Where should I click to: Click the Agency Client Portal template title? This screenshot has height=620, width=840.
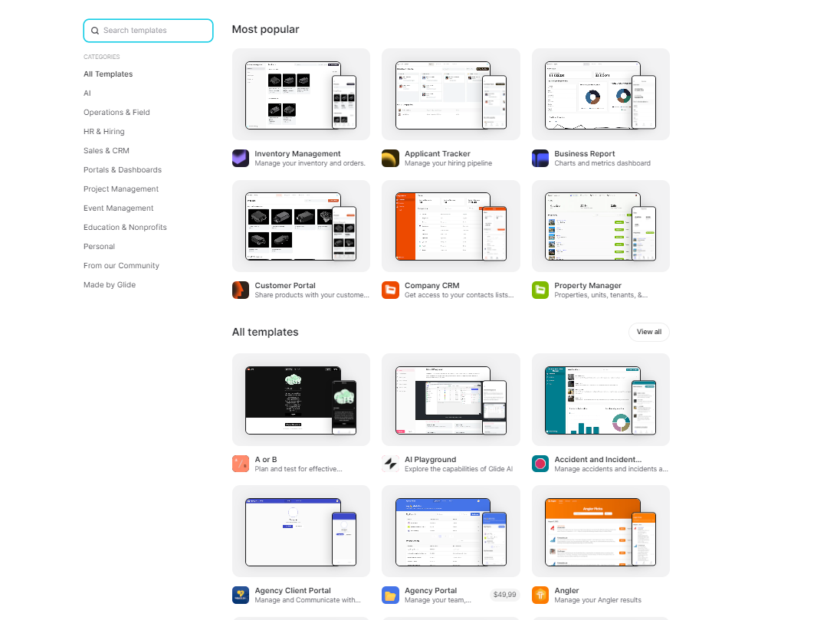293,591
